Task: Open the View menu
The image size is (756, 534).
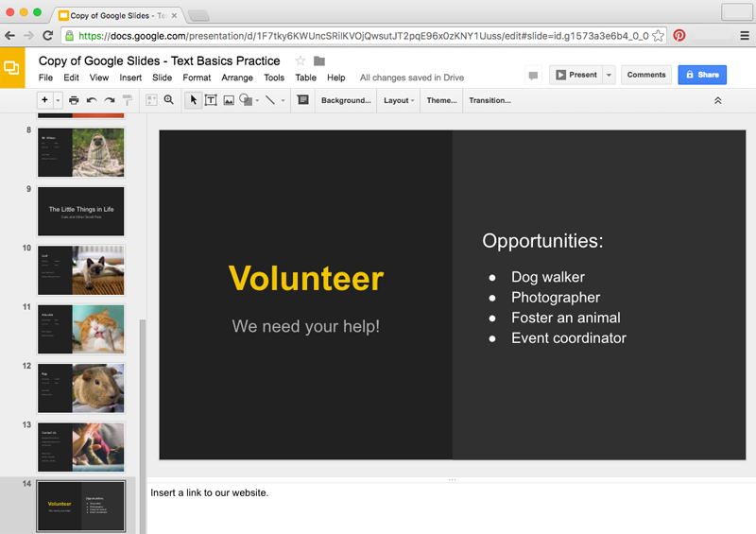Action: tap(99, 78)
